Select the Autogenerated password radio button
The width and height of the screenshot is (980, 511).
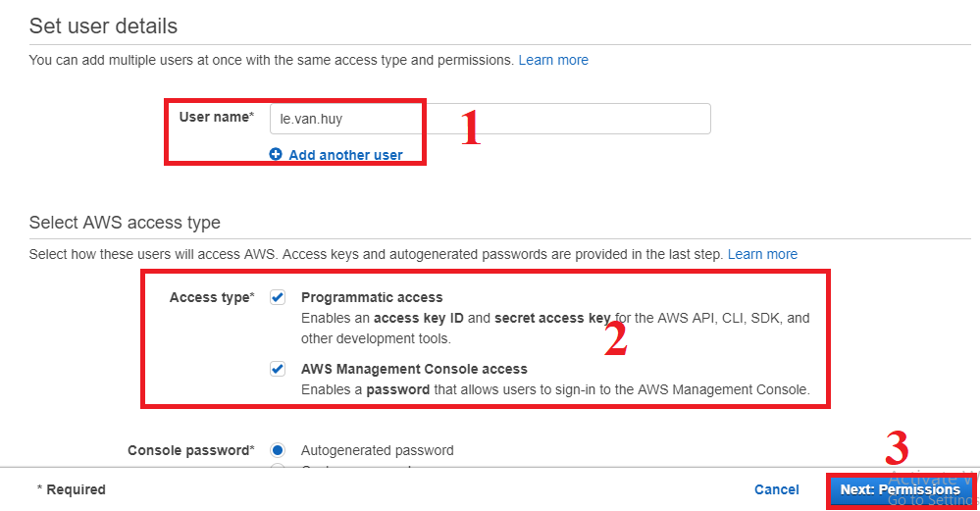click(x=278, y=450)
